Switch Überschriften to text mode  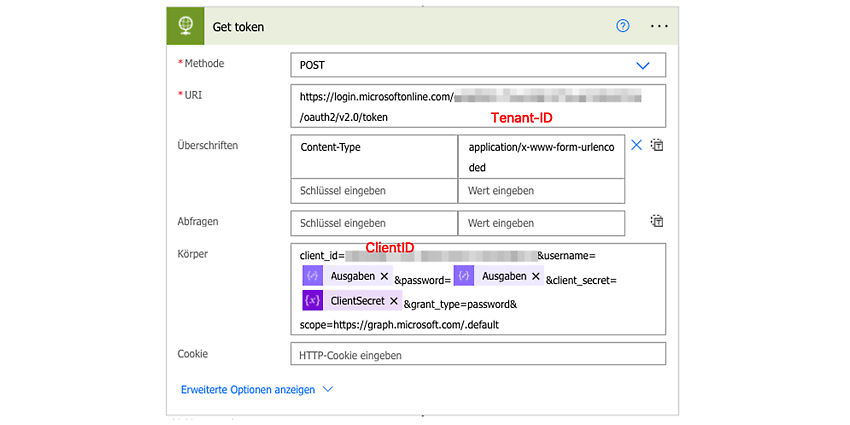[657, 145]
